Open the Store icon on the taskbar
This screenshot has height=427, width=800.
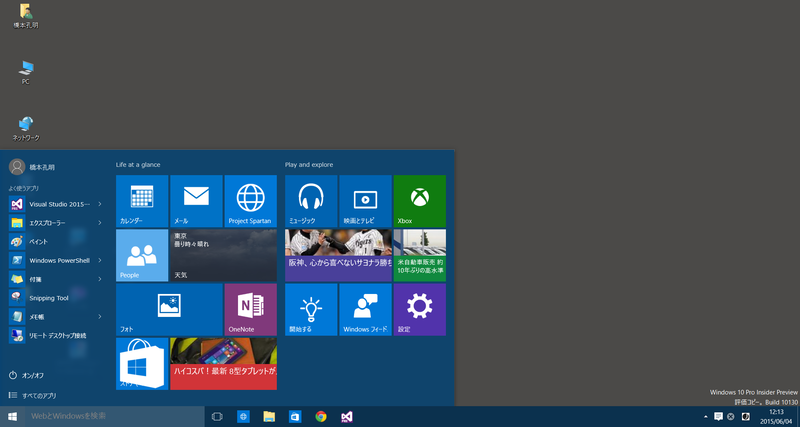(295, 417)
